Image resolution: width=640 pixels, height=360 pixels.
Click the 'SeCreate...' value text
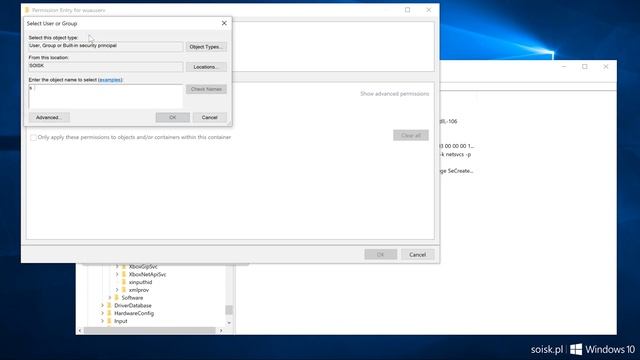pyautogui.click(x=457, y=171)
